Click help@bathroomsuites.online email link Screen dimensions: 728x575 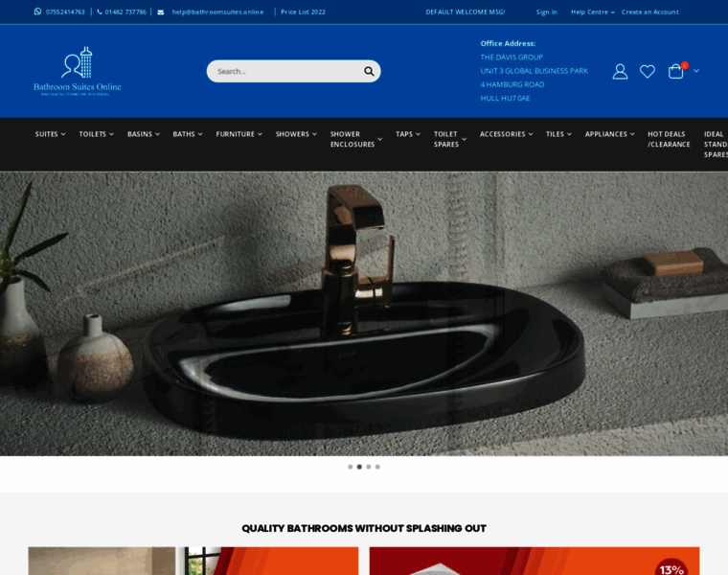pos(217,12)
